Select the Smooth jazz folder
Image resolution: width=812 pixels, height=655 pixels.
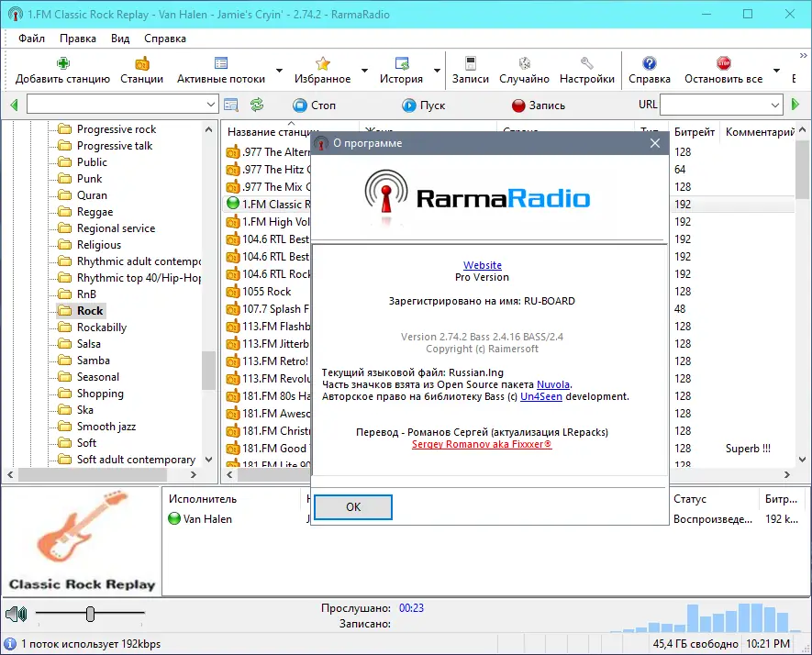[97, 427]
